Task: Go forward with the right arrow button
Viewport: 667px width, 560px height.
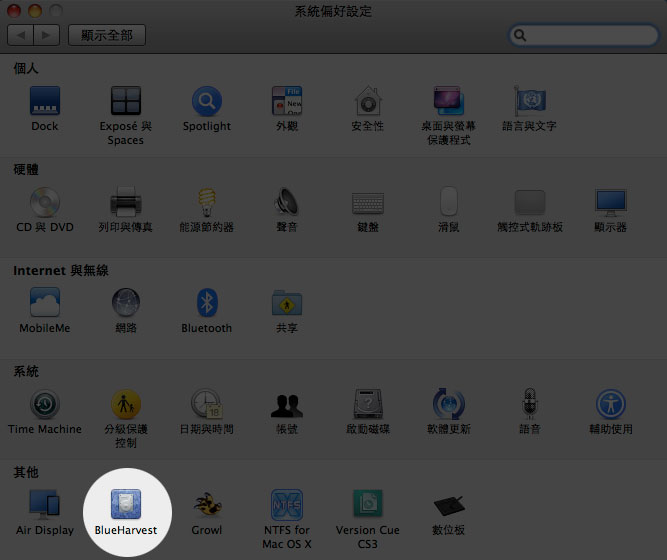Action: tap(46, 35)
